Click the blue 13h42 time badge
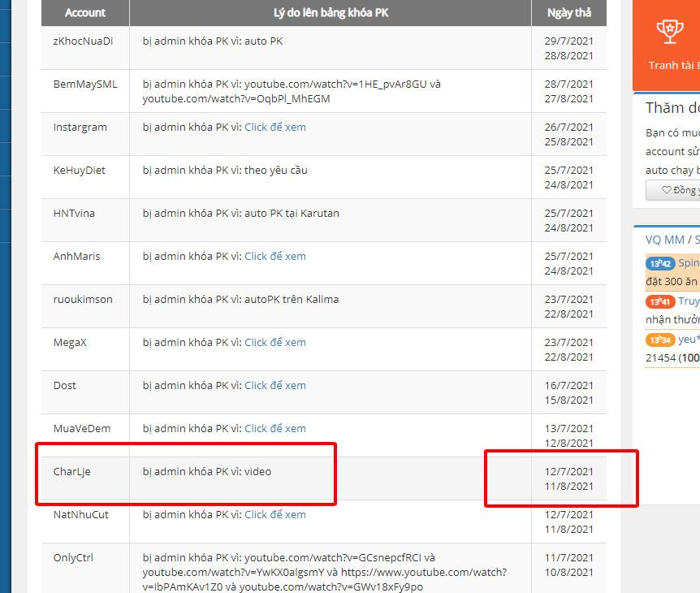Viewport: 700px width, 593px height. tap(660, 263)
